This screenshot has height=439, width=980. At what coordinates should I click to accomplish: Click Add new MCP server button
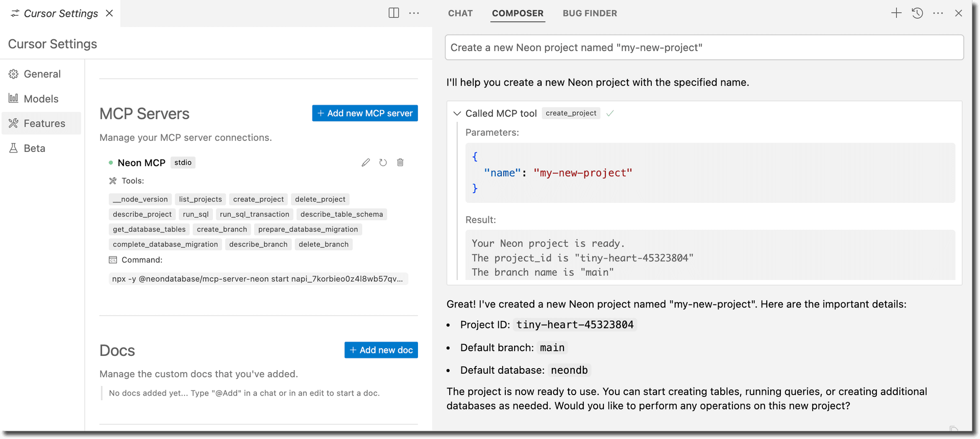coord(365,113)
